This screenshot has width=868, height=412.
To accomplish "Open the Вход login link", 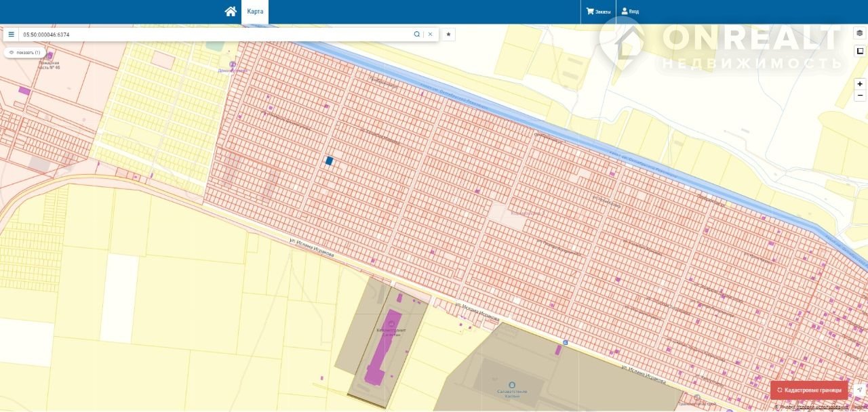I will tap(630, 12).
